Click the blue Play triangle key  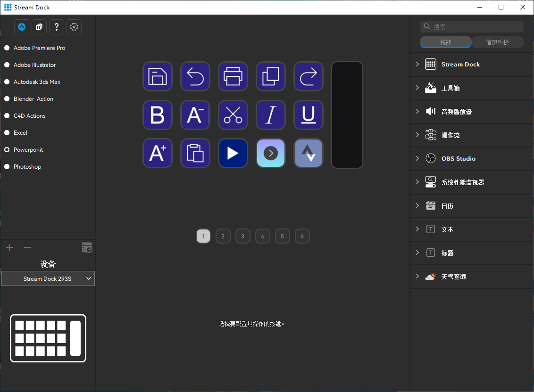coord(233,153)
